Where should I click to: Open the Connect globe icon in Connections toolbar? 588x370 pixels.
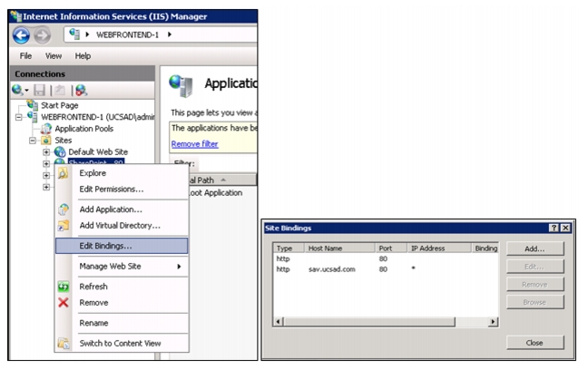click(17, 90)
